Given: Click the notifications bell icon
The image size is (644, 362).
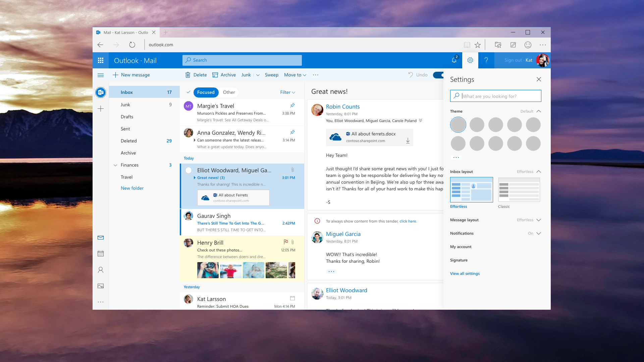Looking at the screenshot, I should pos(454,60).
